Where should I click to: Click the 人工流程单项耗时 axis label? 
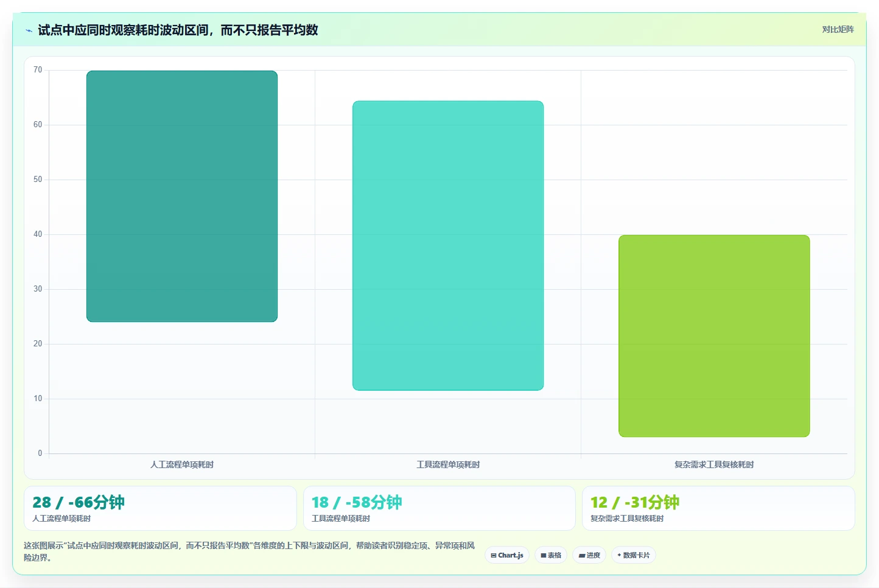pyautogui.click(x=182, y=464)
